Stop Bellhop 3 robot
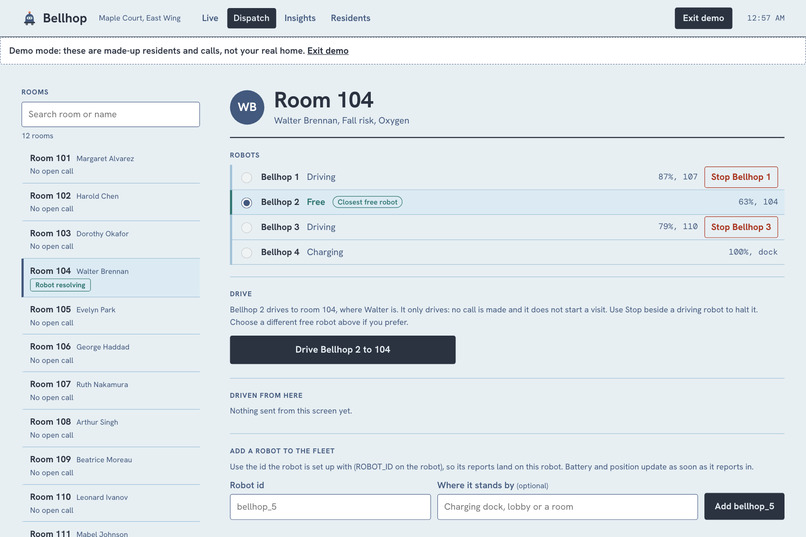806x537 pixels. (x=741, y=227)
